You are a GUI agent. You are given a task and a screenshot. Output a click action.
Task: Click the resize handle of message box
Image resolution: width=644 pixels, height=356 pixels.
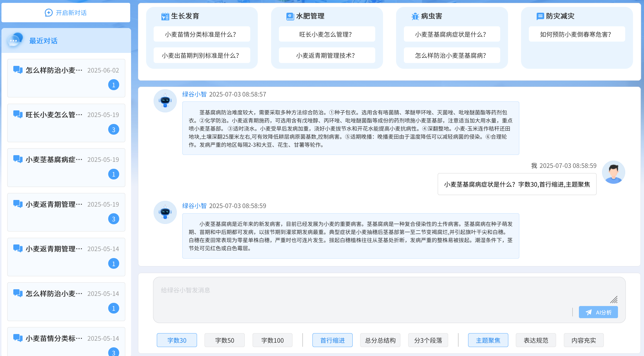614,300
